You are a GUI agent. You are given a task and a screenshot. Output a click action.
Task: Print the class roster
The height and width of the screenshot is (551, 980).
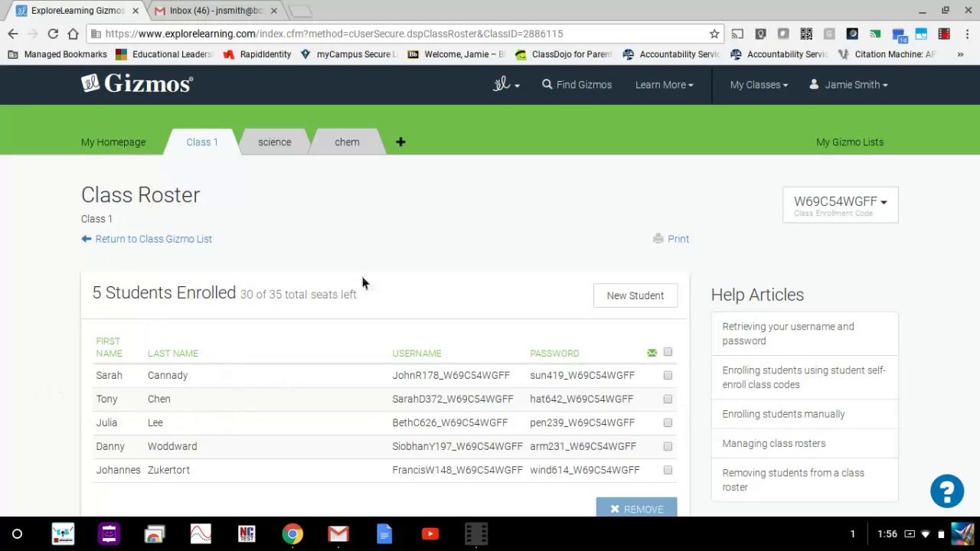click(x=671, y=239)
